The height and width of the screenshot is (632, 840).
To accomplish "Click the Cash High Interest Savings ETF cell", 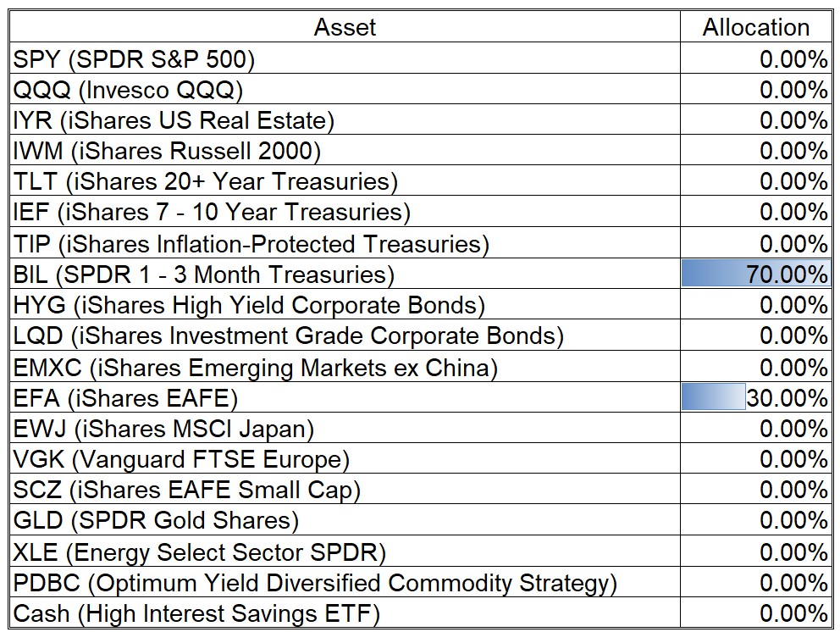I will pos(196,613).
